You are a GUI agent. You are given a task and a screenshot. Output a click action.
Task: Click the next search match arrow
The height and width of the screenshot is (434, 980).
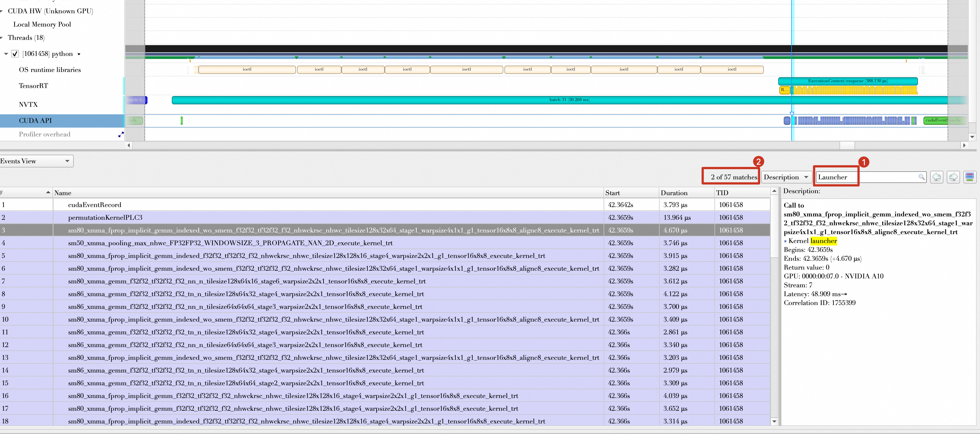coord(953,177)
